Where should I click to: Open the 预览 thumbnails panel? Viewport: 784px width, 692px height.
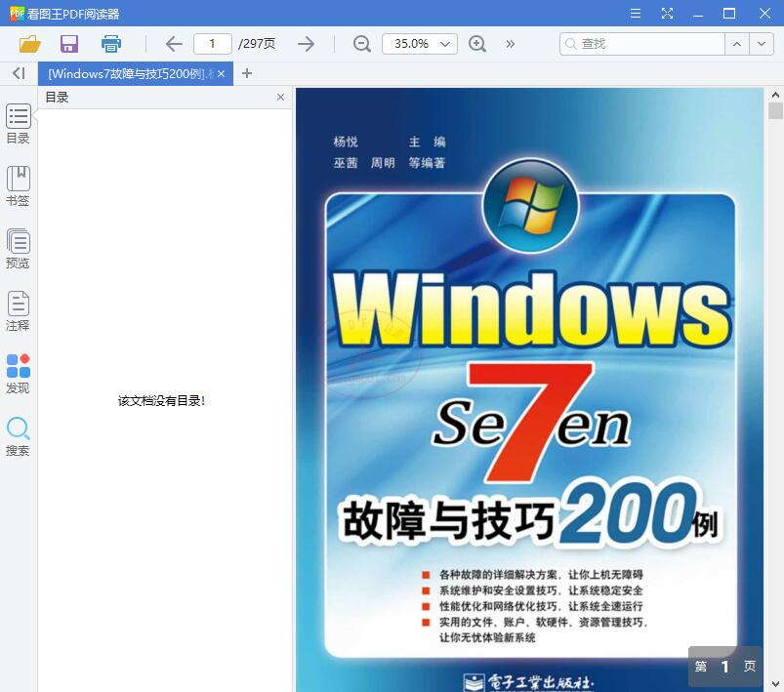(18, 249)
